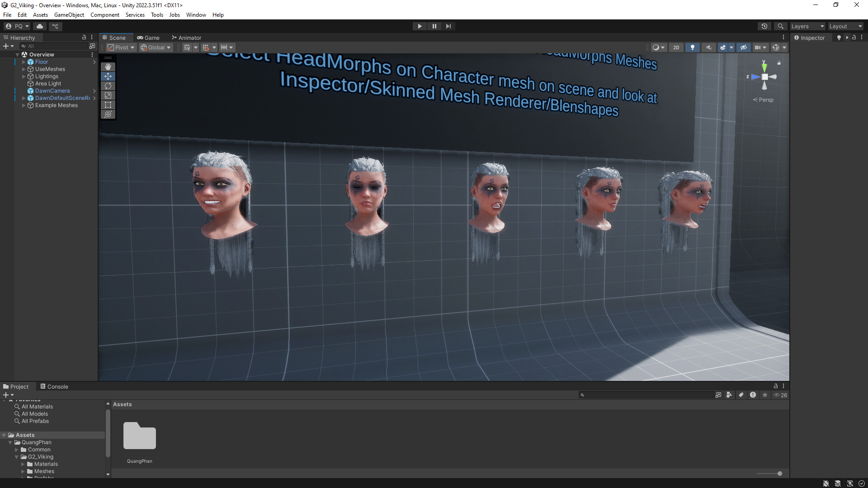Select the Scale tool
868x488 pixels.
108,95
